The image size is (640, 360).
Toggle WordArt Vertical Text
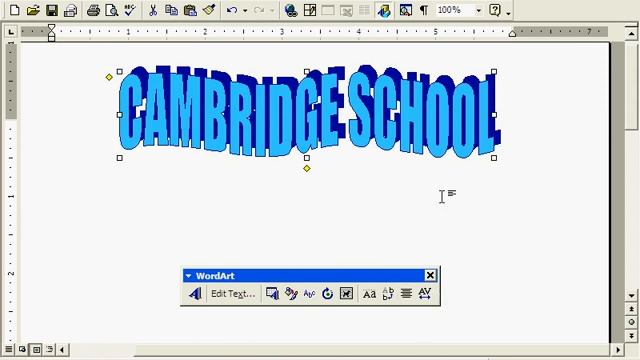pyautogui.click(x=388, y=293)
